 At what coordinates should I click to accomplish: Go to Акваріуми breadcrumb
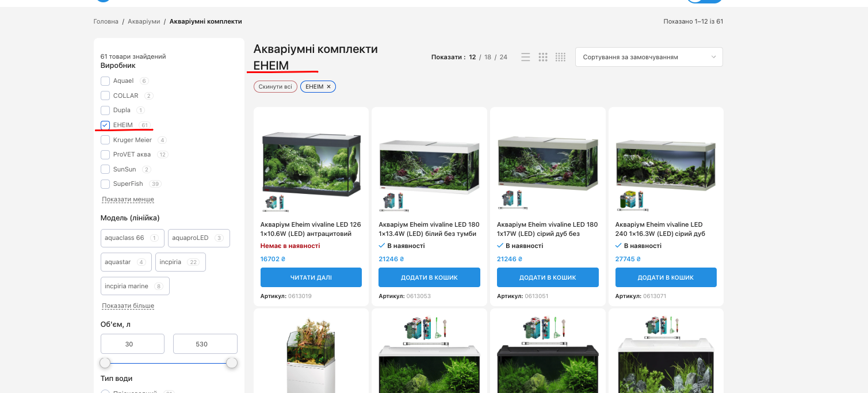pos(144,21)
